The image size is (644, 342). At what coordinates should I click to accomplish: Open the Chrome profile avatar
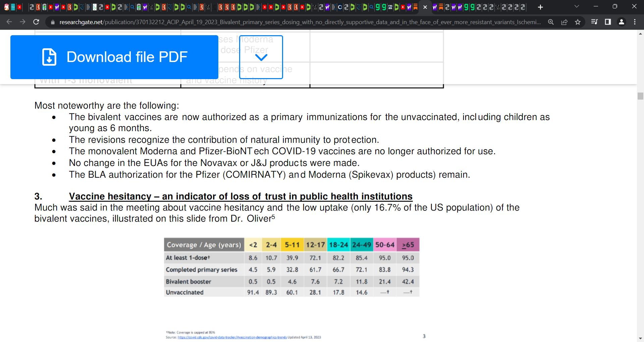pos(622,22)
